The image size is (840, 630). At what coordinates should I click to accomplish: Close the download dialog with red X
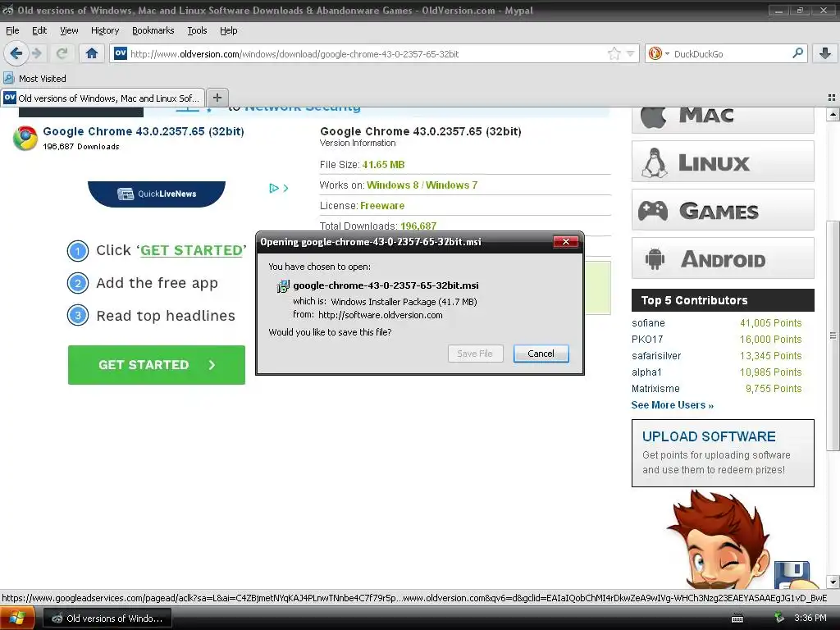click(566, 242)
